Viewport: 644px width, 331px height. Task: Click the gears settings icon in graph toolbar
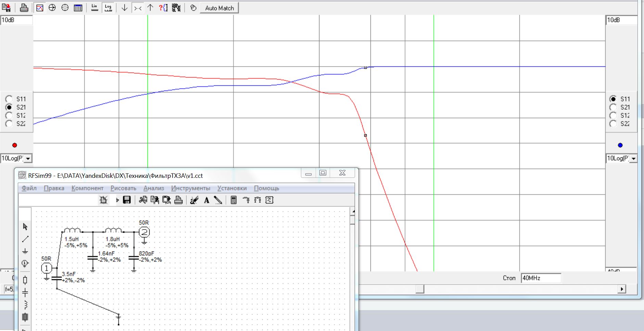click(176, 8)
